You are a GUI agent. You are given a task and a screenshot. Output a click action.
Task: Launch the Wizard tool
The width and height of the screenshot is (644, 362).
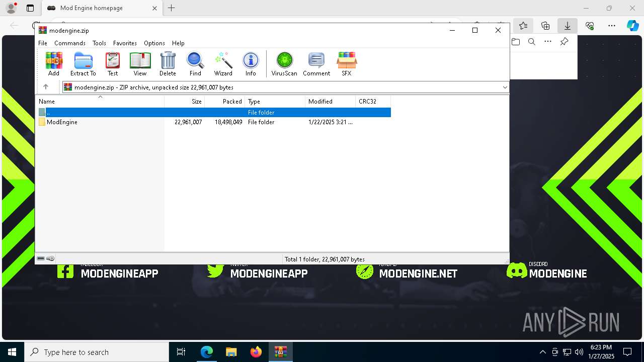223,64
